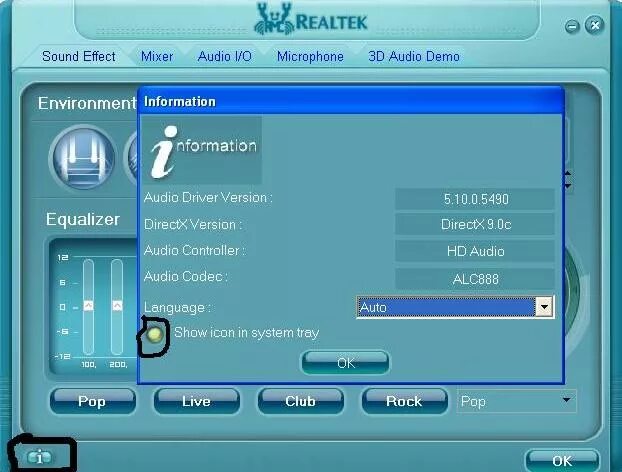Click the HD Audio controller value
Screen dimensions: 622x472
tap(475, 251)
